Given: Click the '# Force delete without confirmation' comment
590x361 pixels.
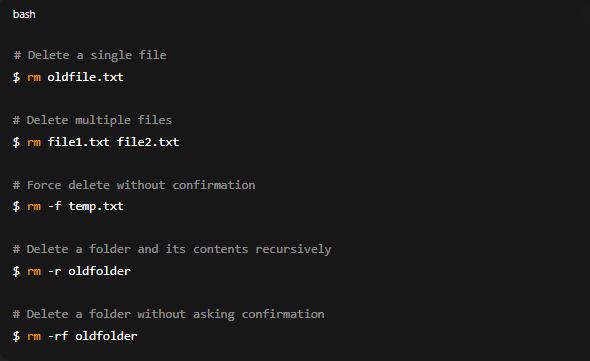Looking at the screenshot, I should point(134,185).
